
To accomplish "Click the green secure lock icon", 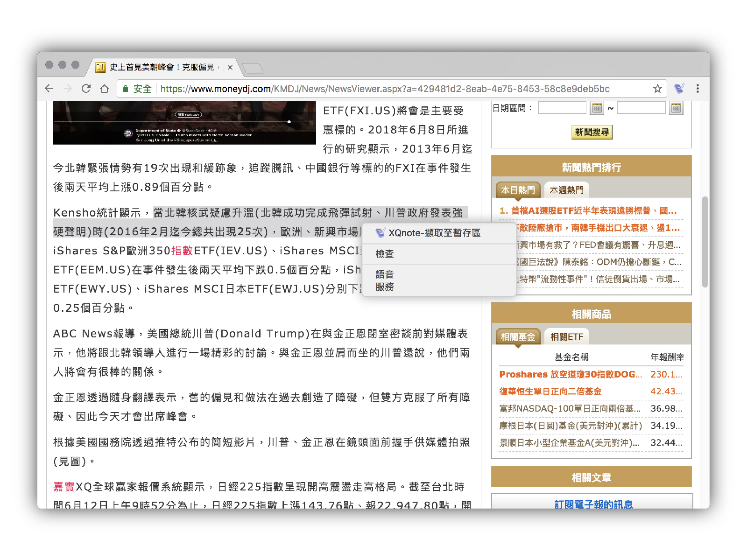I will pos(125,89).
